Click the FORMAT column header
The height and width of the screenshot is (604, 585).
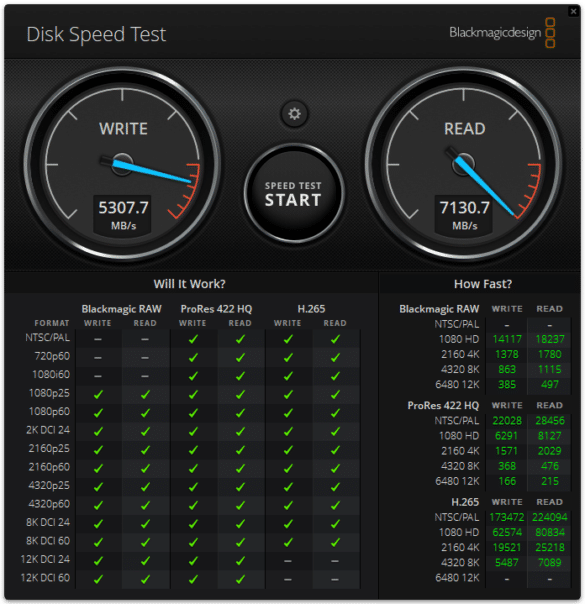pyautogui.click(x=52, y=323)
